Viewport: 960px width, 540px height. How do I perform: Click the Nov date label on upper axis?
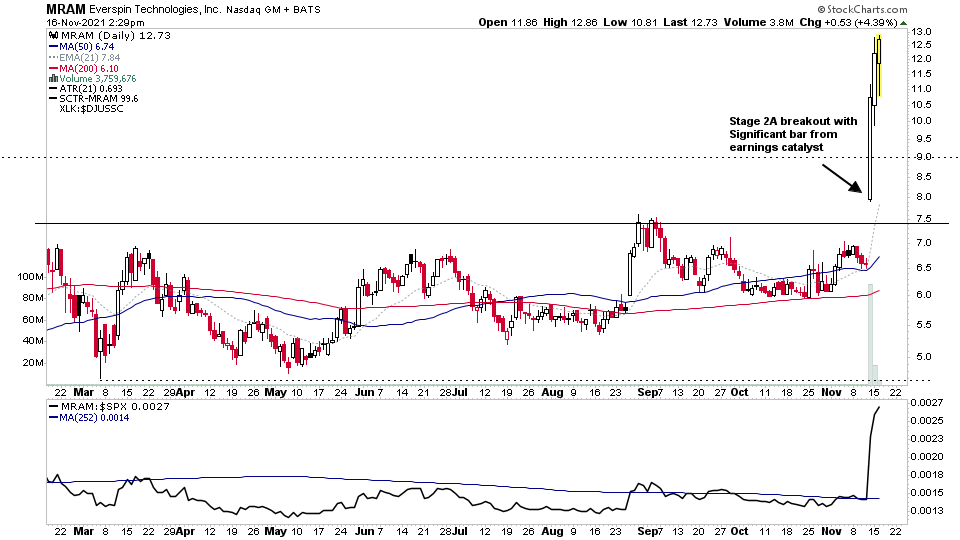click(x=831, y=392)
